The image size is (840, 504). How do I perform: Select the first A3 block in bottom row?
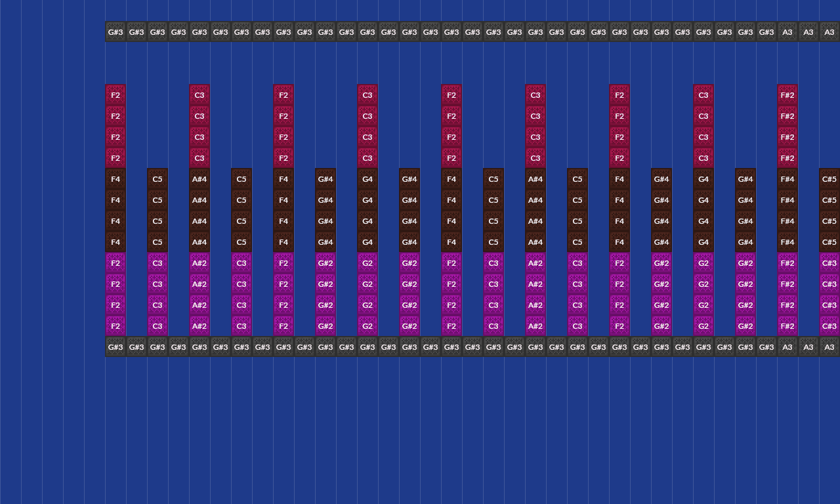pos(787,347)
